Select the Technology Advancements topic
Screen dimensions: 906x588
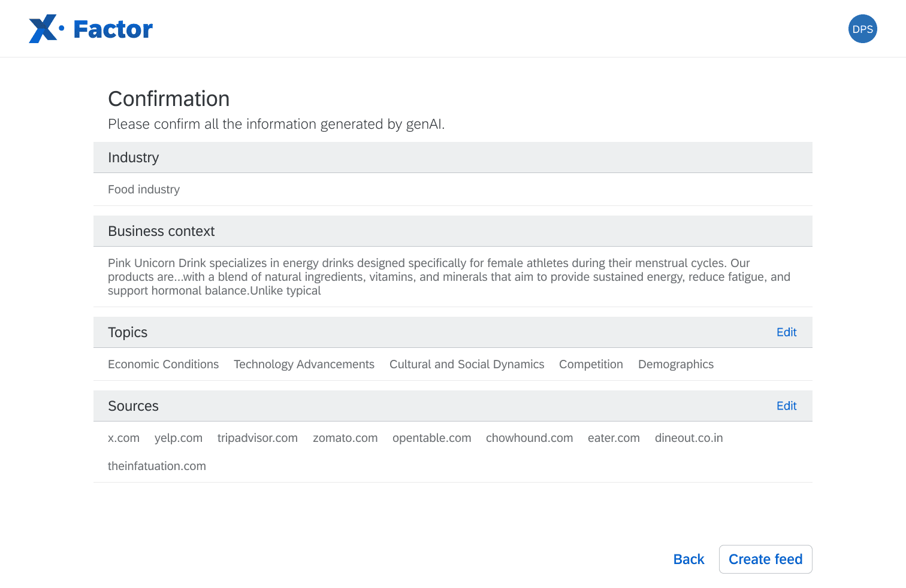coord(304,364)
